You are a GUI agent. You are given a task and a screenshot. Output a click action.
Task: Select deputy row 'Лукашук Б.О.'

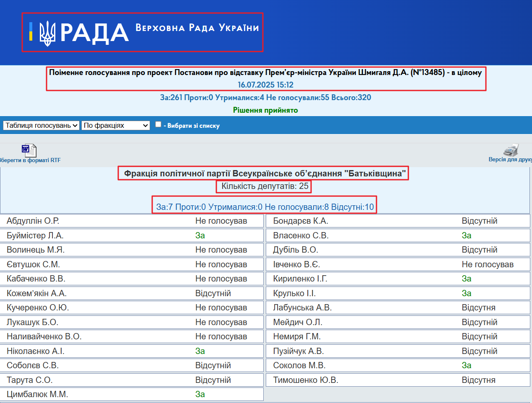point(132,322)
